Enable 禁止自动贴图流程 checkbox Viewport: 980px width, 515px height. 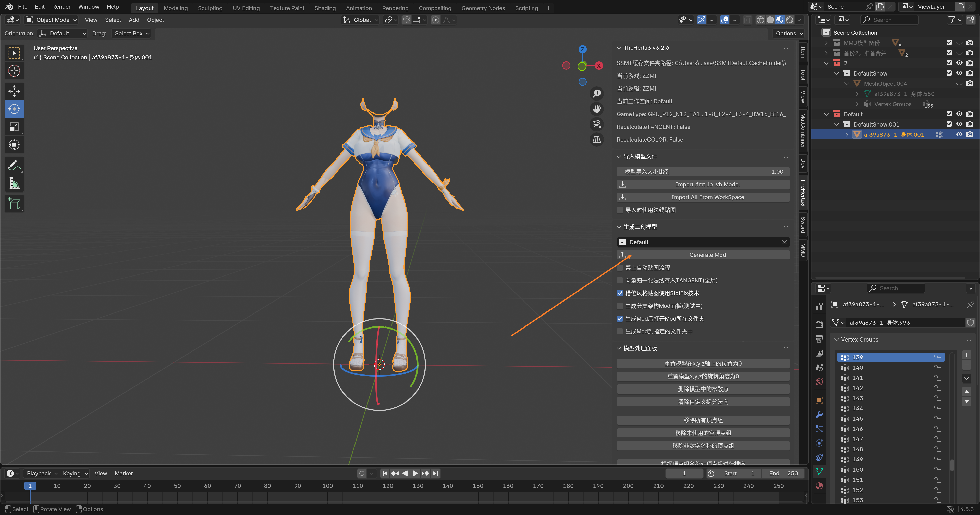tap(620, 268)
